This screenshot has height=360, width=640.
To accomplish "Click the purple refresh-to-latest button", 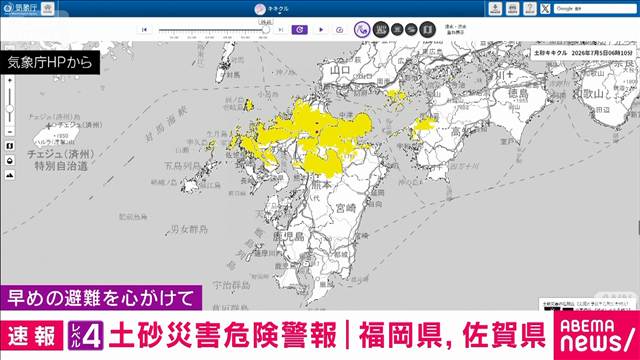I will [300, 30].
